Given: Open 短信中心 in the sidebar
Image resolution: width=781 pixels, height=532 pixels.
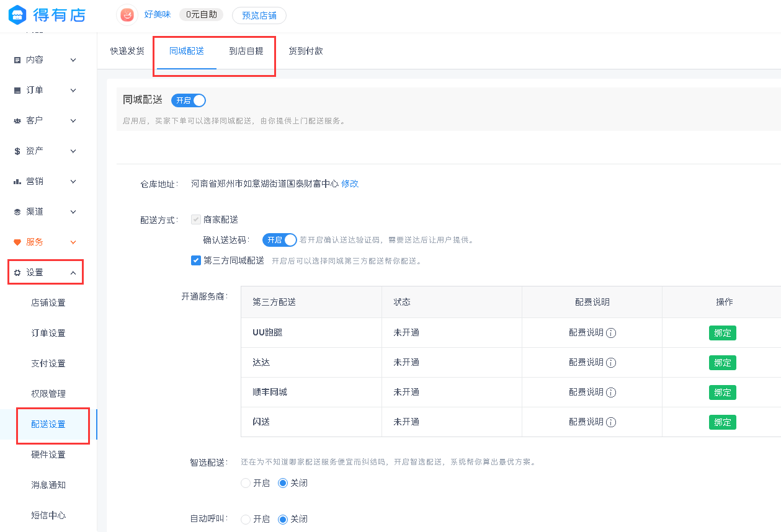Looking at the screenshot, I should tap(48, 516).
